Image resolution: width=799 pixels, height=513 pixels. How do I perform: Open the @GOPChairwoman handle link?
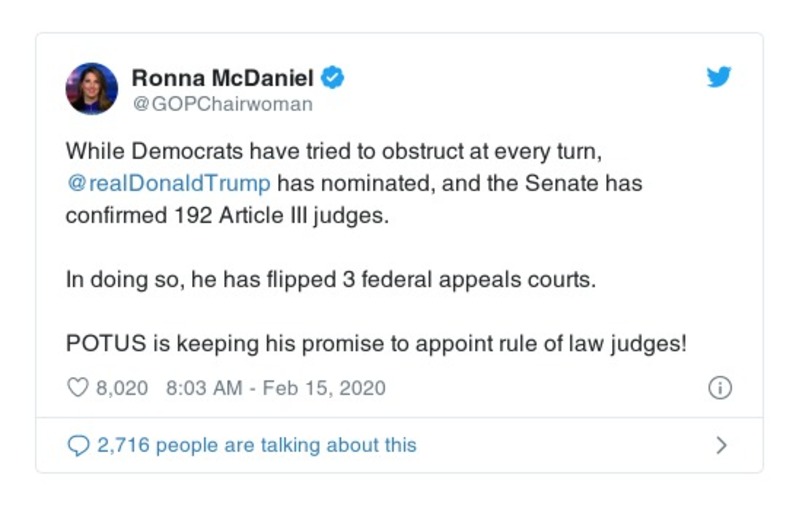click(222, 104)
